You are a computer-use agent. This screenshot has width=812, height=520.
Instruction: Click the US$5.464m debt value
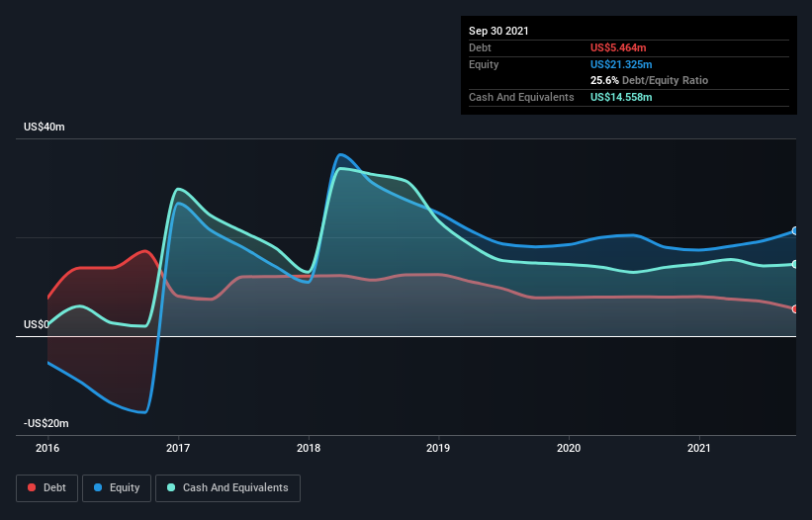[618, 47]
